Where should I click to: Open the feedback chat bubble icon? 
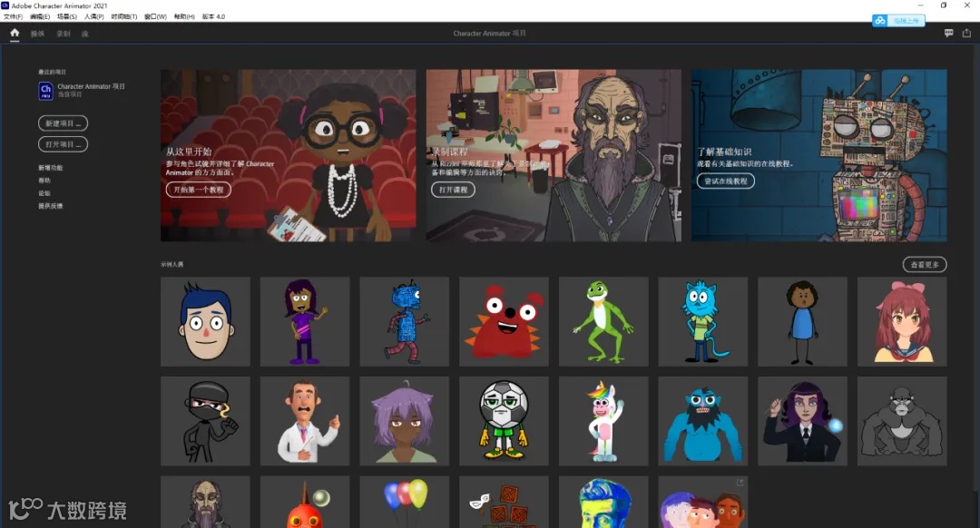point(949,34)
